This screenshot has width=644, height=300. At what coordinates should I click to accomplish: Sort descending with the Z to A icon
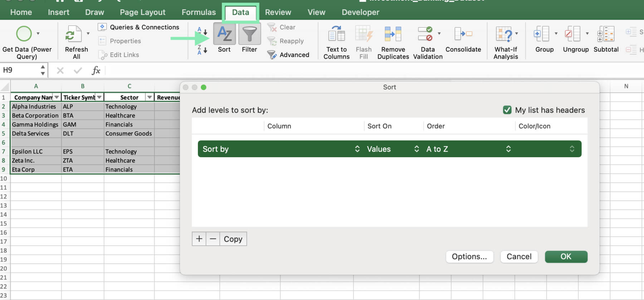coord(203,50)
